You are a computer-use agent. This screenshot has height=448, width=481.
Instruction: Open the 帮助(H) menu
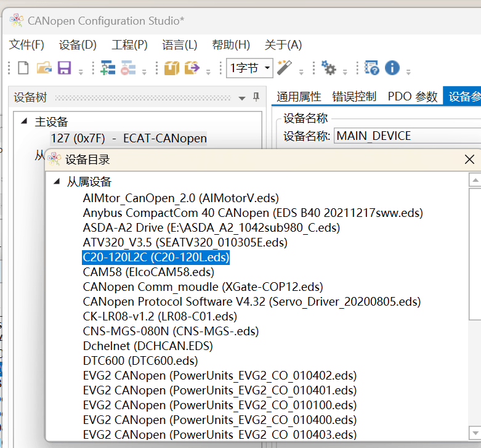tap(231, 45)
